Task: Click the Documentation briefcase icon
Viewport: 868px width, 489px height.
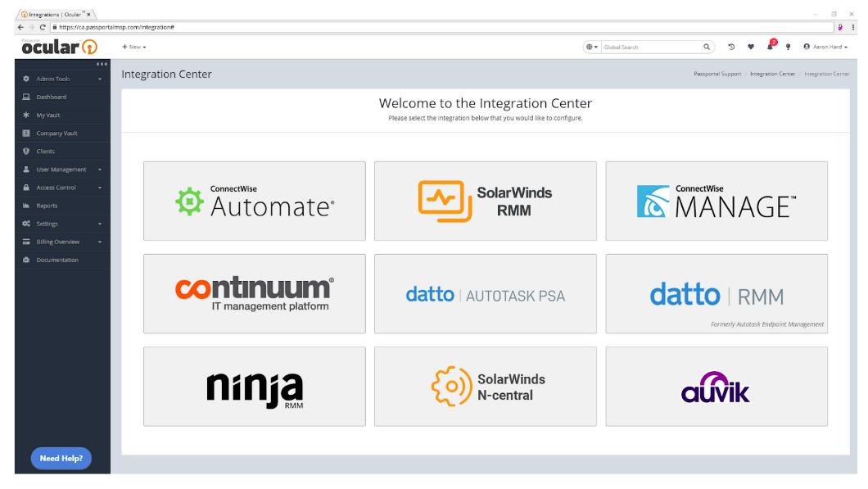Action: pos(26,260)
